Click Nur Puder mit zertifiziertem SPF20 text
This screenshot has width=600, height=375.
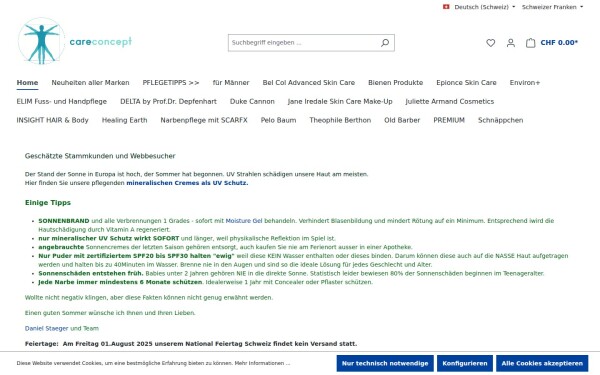click(x=136, y=256)
